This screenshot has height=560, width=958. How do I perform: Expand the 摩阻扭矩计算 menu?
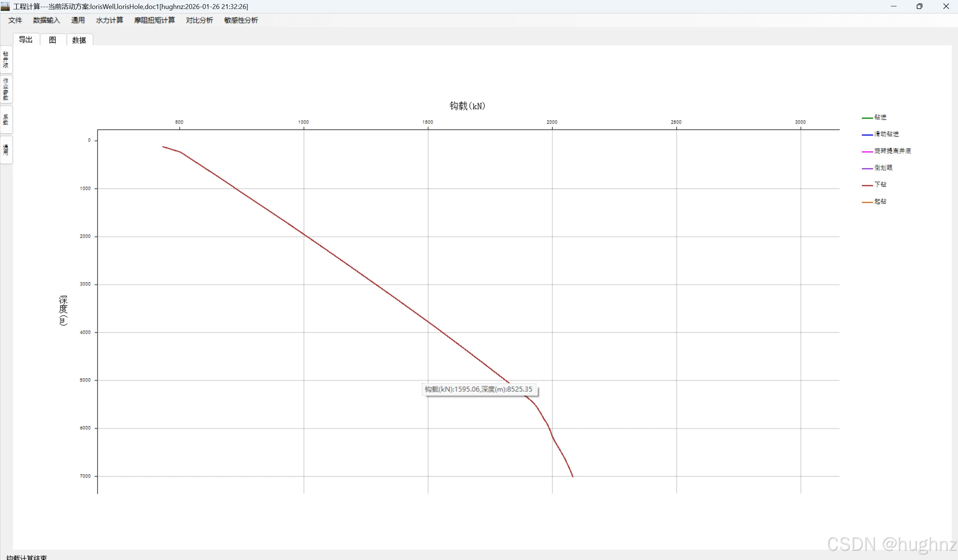point(154,20)
